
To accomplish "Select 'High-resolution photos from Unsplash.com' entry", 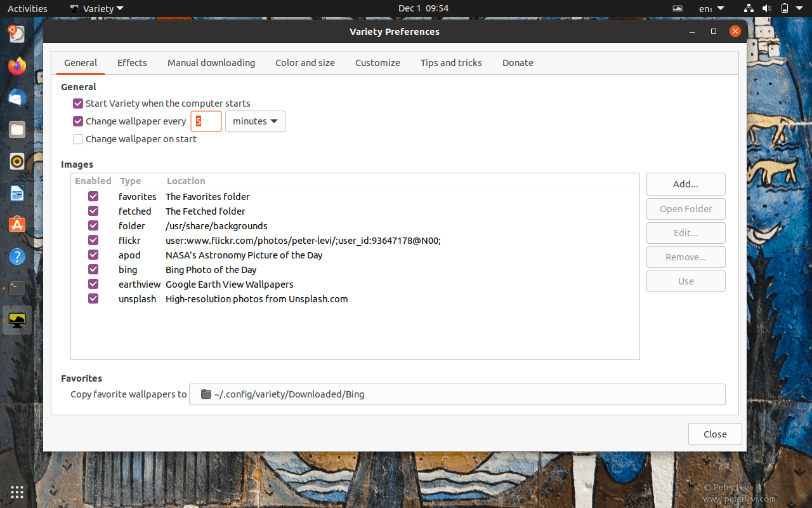I will [x=257, y=299].
